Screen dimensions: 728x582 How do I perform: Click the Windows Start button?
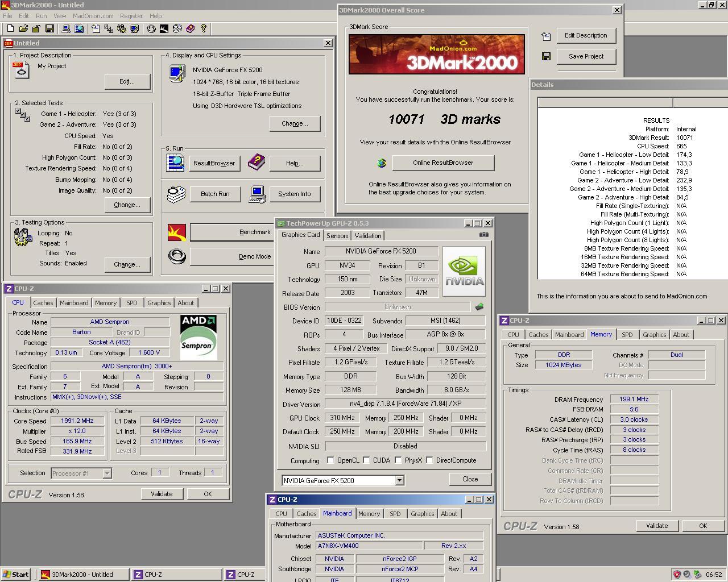coord(16,574)
